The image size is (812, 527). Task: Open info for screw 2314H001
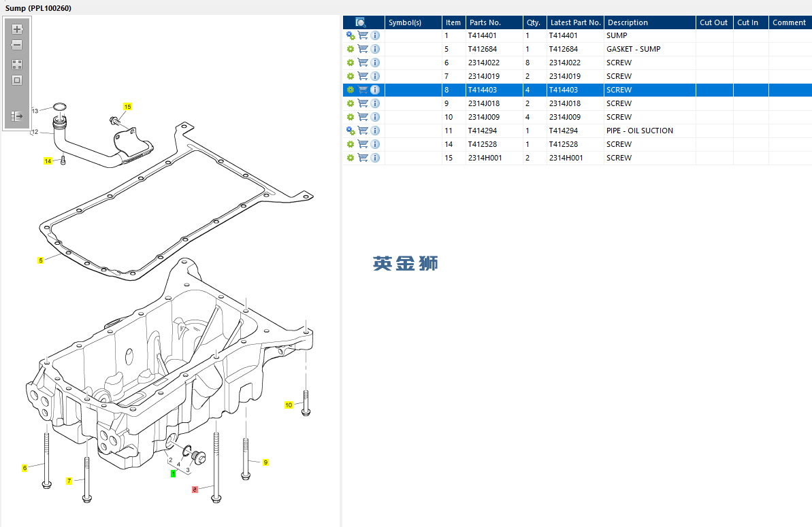tap(376, 158)
